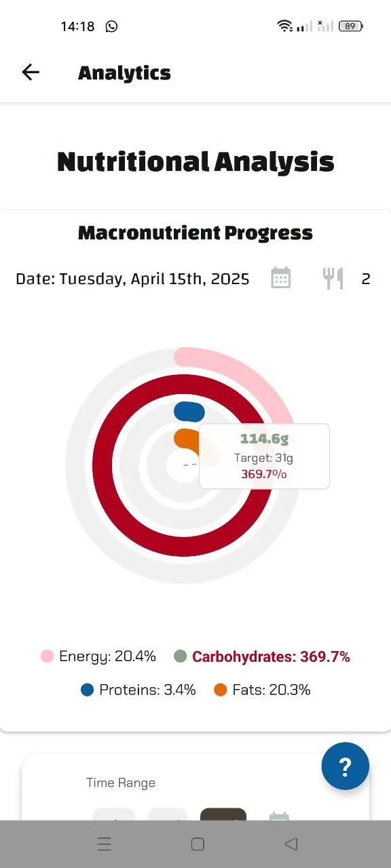Tap the meal count number 2
The width and height of the screenshot is (391, 868).
(x=366, y=278)
